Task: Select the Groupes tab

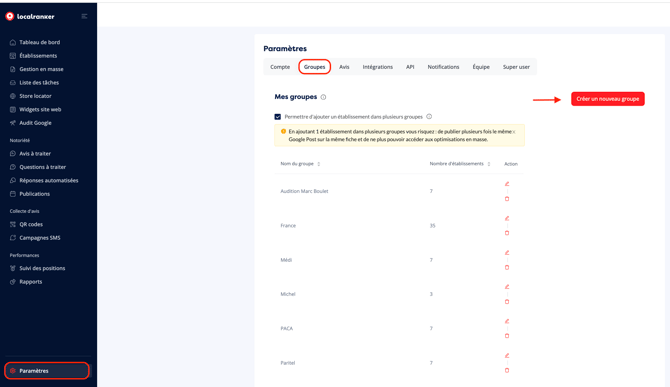Action: click(314, 67)
